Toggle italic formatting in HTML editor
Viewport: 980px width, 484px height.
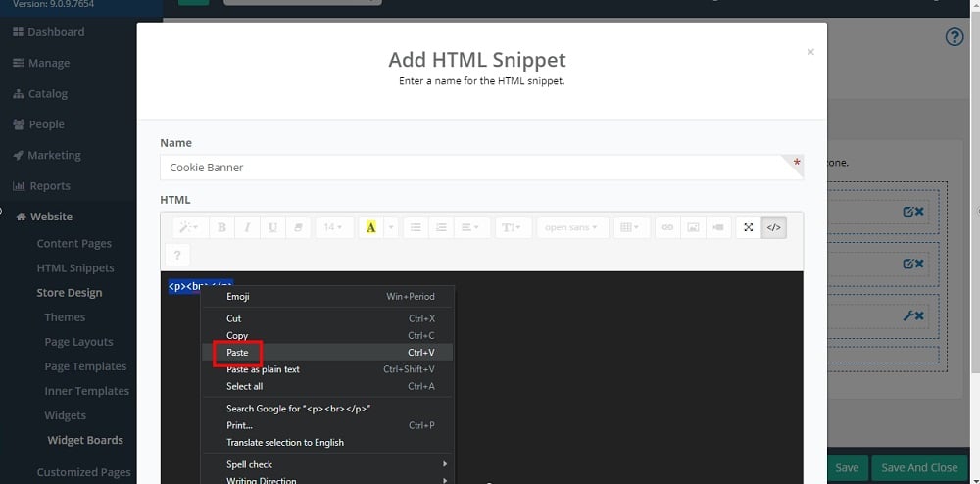click(247, 228)
